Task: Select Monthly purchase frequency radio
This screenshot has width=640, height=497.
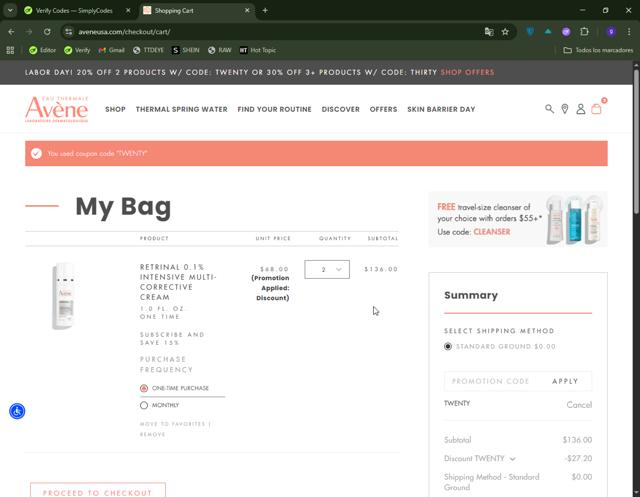Action: coord(144,405)
